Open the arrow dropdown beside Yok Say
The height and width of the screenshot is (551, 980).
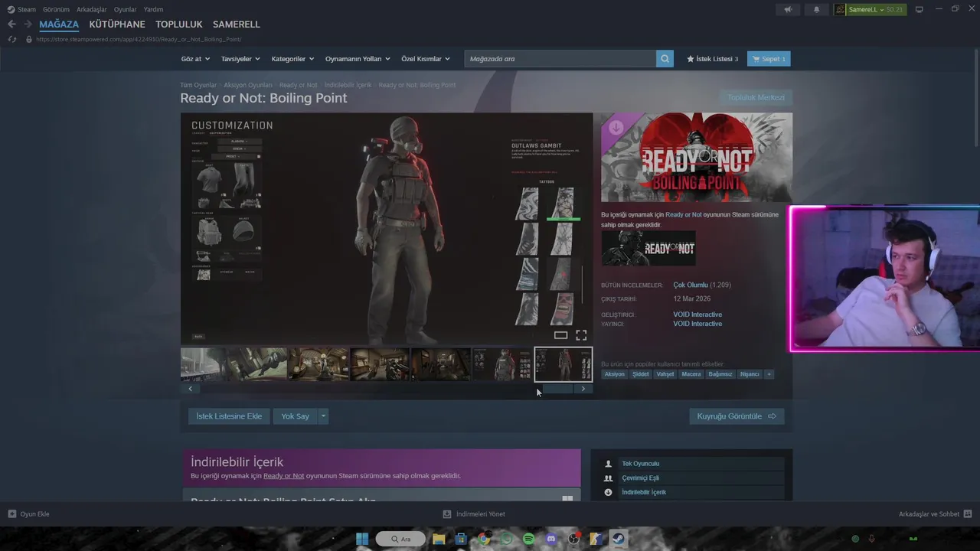point(323,416)
